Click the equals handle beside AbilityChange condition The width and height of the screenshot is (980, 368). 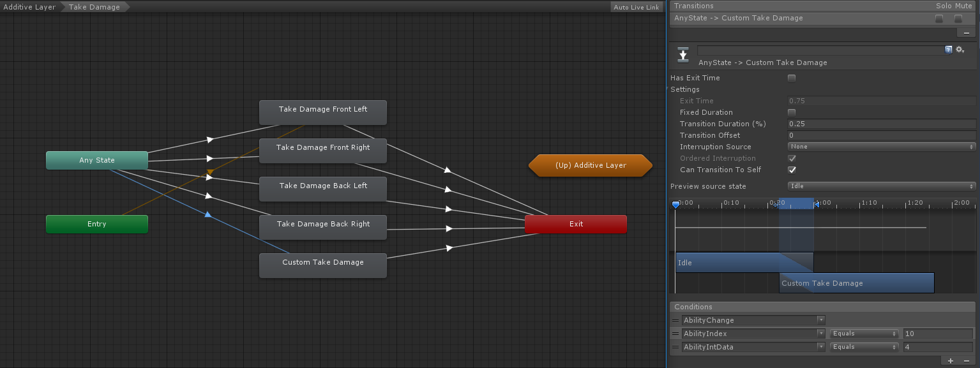pos(675,320)
